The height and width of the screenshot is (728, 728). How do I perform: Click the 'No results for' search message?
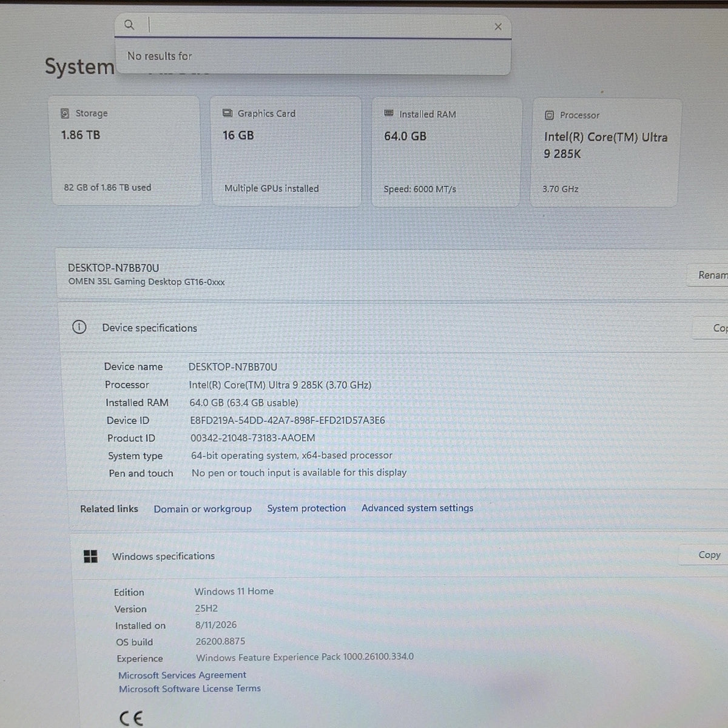(160, 56)
